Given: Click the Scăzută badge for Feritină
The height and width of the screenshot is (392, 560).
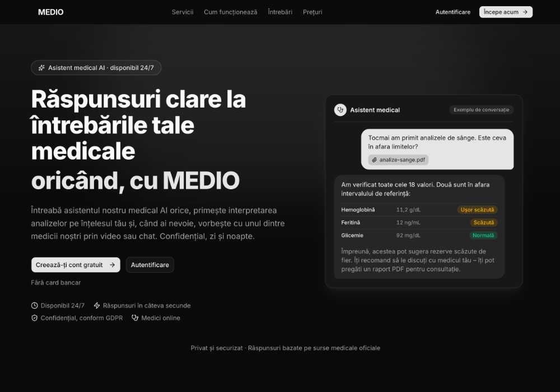Looking at the screenshot, I should [x=484, y=222].
